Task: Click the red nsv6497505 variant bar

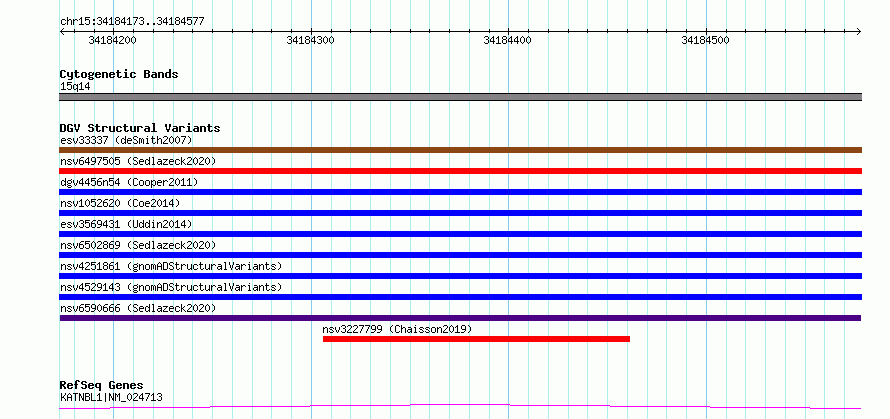Action: (461, 171)
